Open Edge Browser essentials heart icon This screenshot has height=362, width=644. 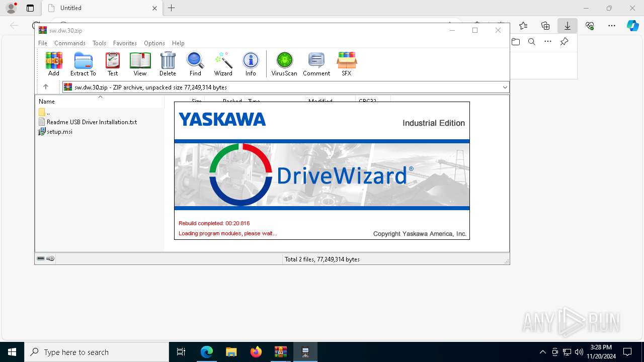point(590,26)
